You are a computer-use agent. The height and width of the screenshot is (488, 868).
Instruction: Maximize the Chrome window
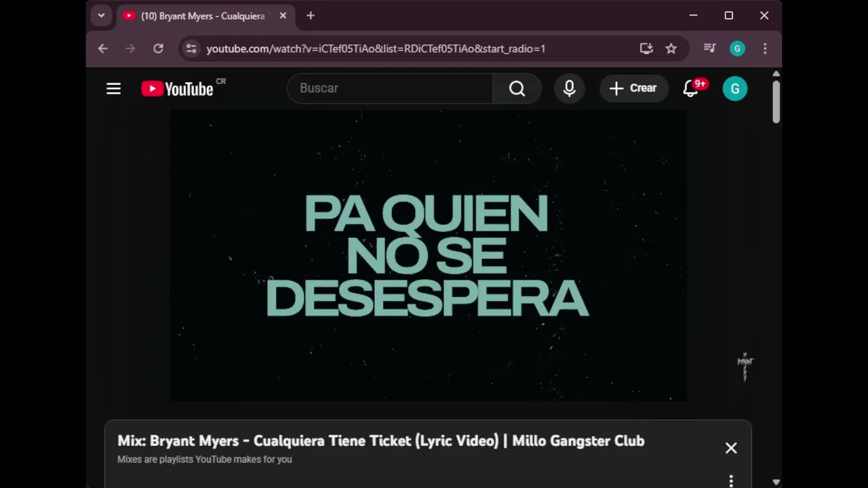point(729,16)
